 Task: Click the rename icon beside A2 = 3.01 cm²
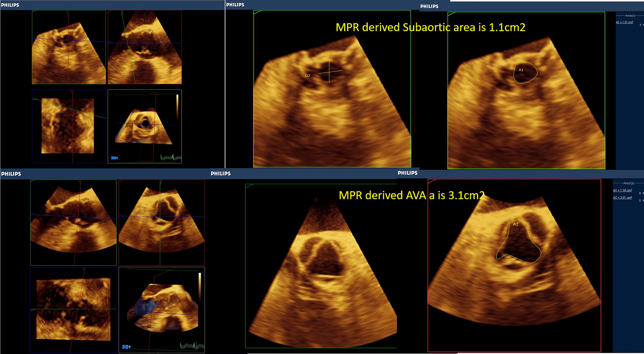pos(640,200)
